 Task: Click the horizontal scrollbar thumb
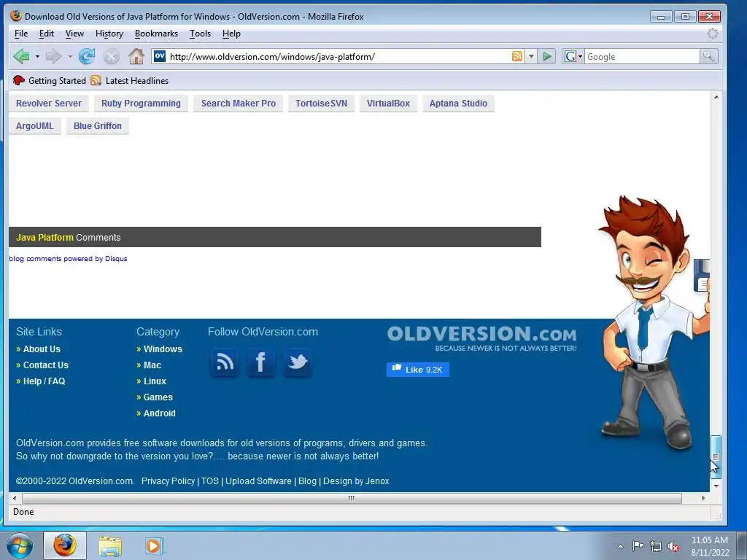352,498
